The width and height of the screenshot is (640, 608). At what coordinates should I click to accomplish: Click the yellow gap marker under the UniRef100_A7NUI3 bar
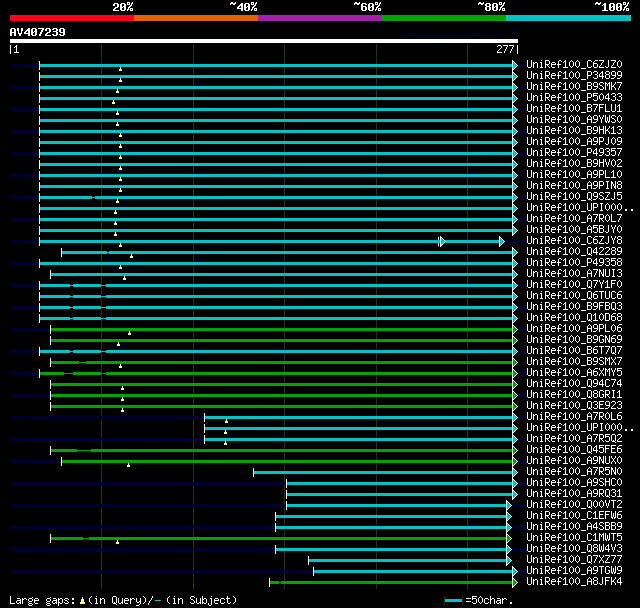click(124, 278)
